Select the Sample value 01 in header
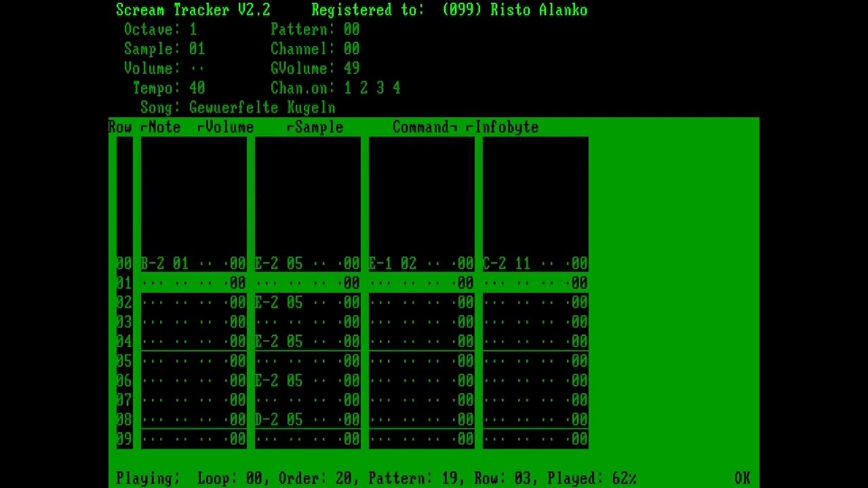Screen dimensions: 868x488 [197, 49]
